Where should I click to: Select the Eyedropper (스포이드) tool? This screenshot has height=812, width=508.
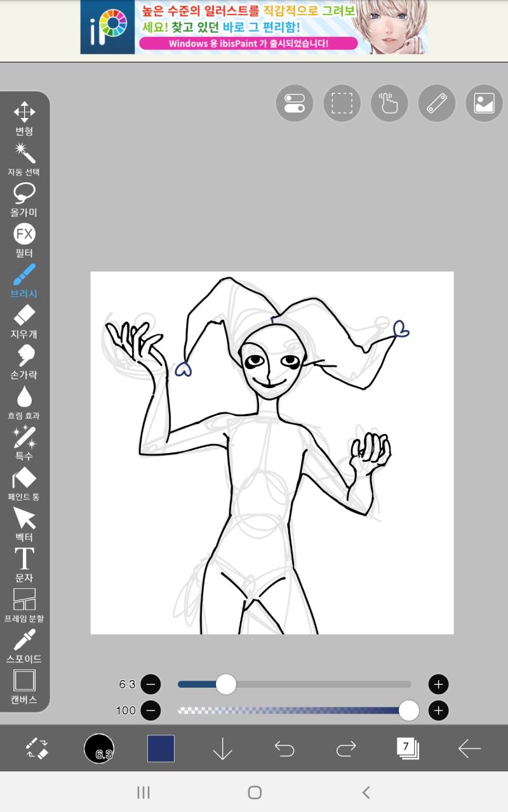24,647
